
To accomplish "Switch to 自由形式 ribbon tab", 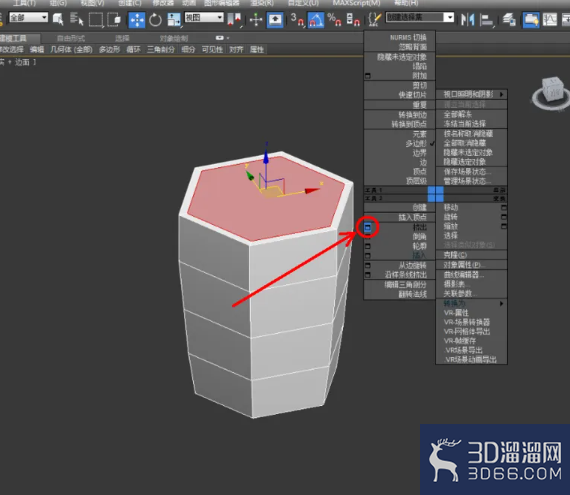I will [71, 38].
